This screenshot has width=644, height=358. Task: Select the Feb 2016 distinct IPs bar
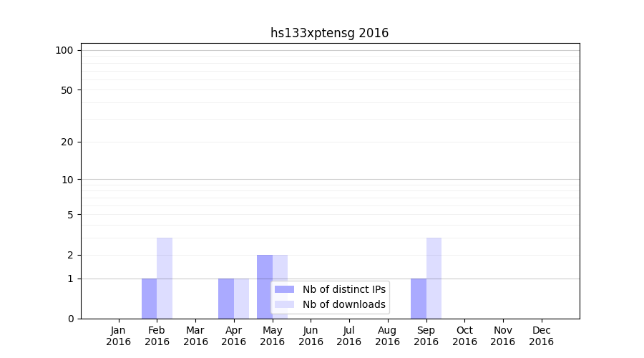coord(149,299)
